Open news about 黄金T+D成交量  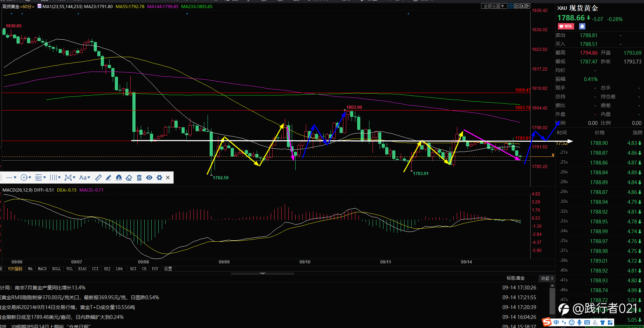point(67,307)
